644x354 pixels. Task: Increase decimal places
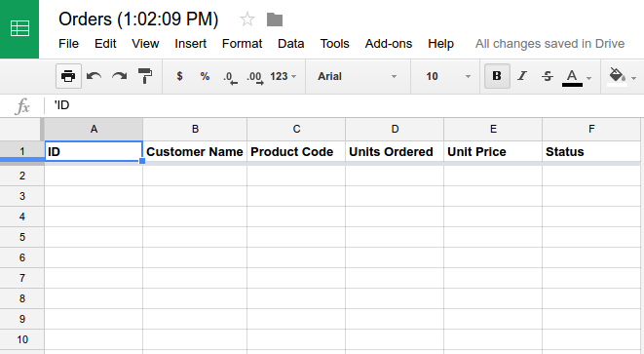tap(255, 77)
